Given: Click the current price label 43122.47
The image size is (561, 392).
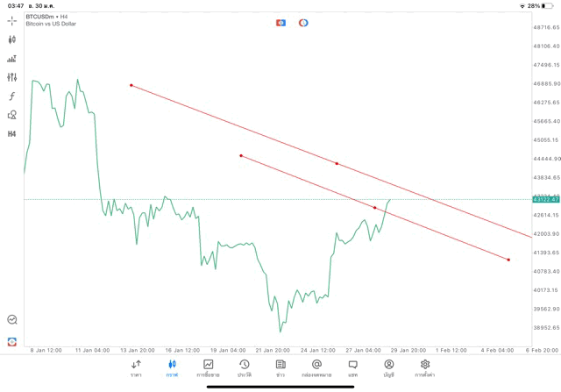Looking at the screenshot, I should click(x=545, y=200).
